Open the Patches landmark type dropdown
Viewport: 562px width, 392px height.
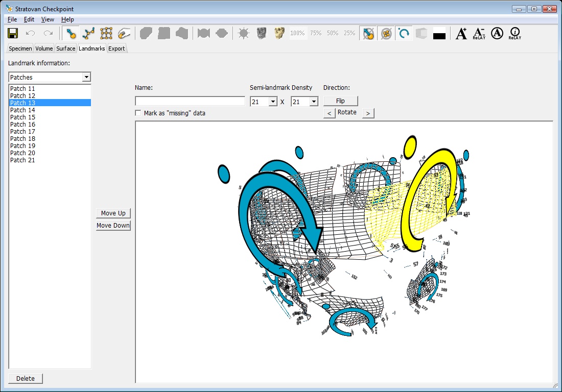[x=86, y=77]
